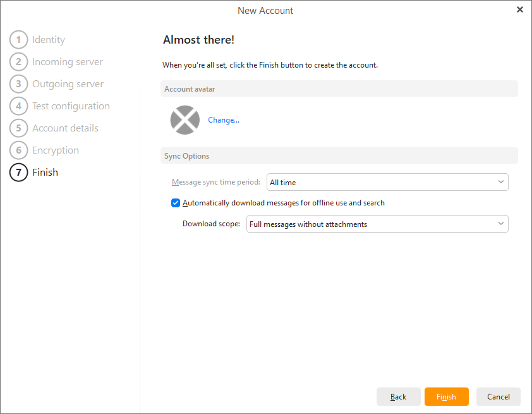Uncheck automatically download messages for offline use
Image resolution: width=532 pixels, height=414 pixels.
click(x=176, y=203)
